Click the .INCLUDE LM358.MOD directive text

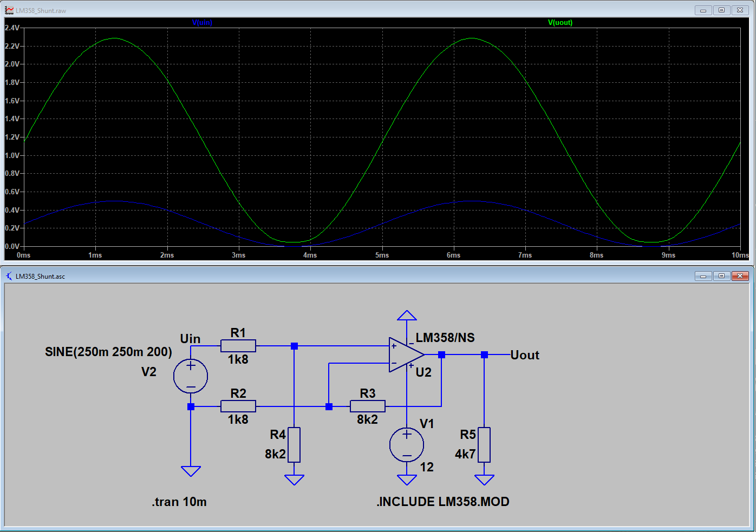(x=443, y=502)
